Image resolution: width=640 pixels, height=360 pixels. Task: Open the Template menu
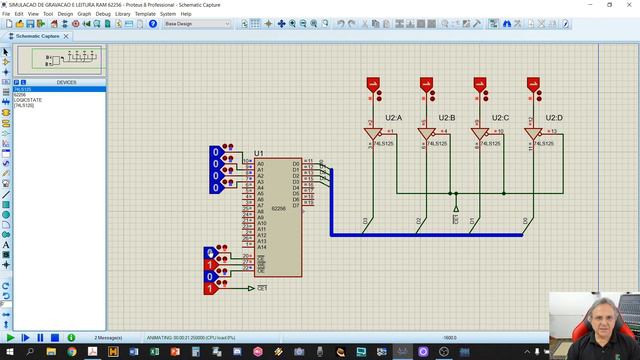(x=145, y=14)
